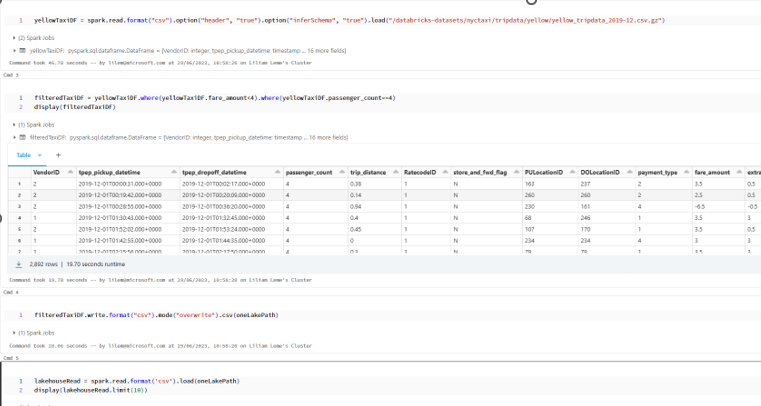Select the tpep_pickup_datetime column header

[x=109, y=172]
